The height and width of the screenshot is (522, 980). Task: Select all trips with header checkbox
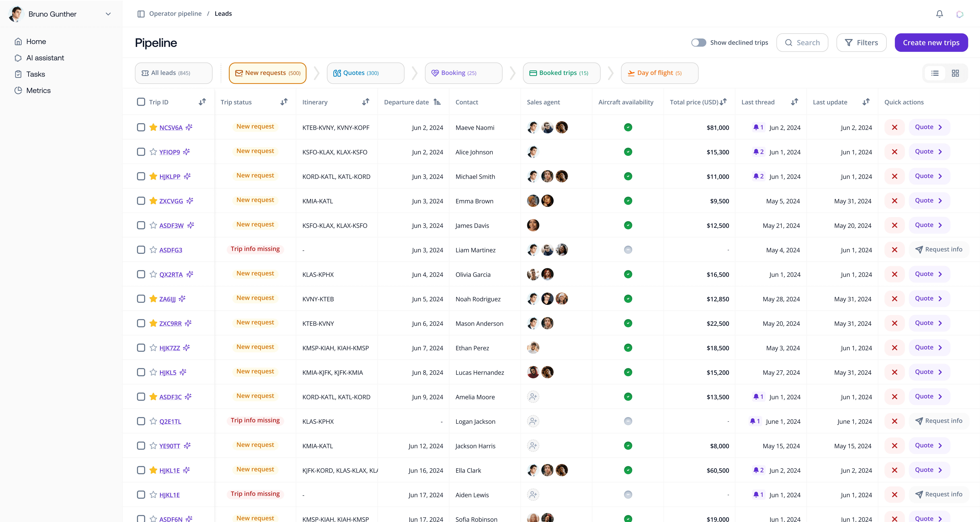pyautogui.click(x=141, y=102)
